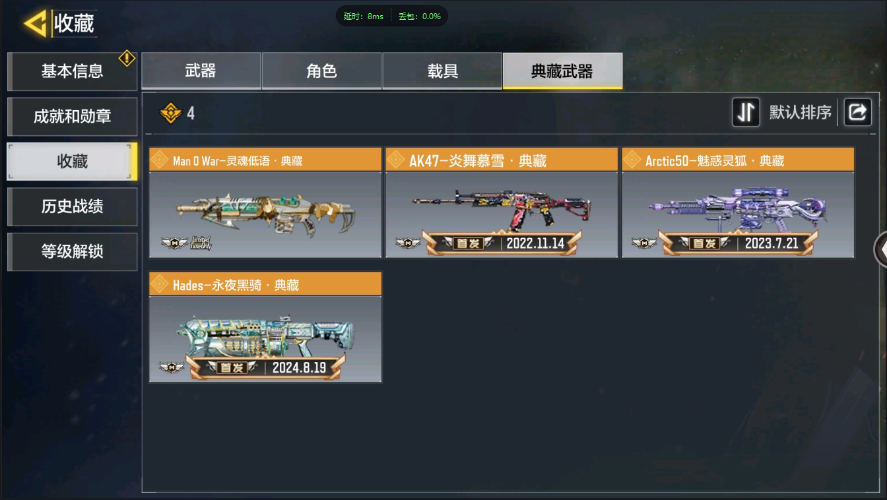
Task: Open 成就和勋章 in the sidebar
Action: pyautogui.click(x=72, y=117)
